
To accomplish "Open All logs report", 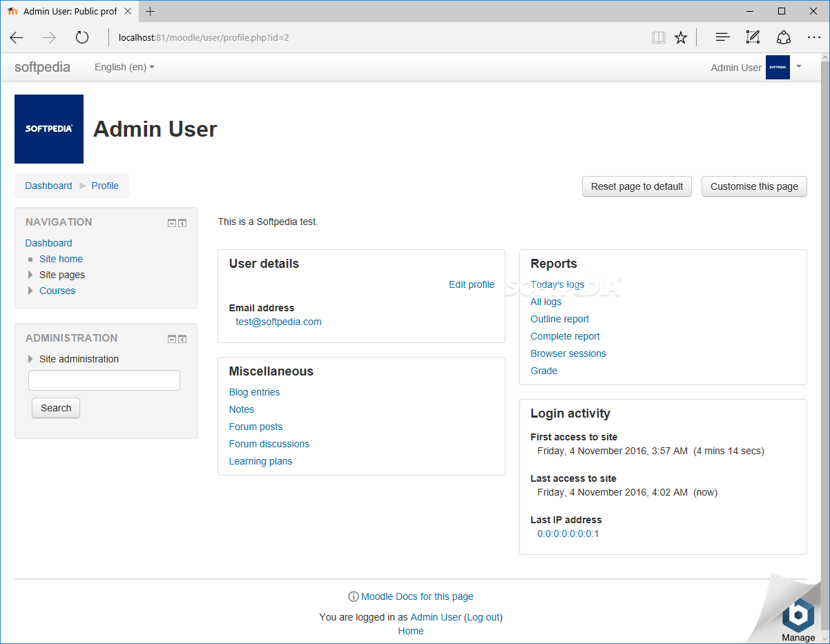I will coord(546,302).
